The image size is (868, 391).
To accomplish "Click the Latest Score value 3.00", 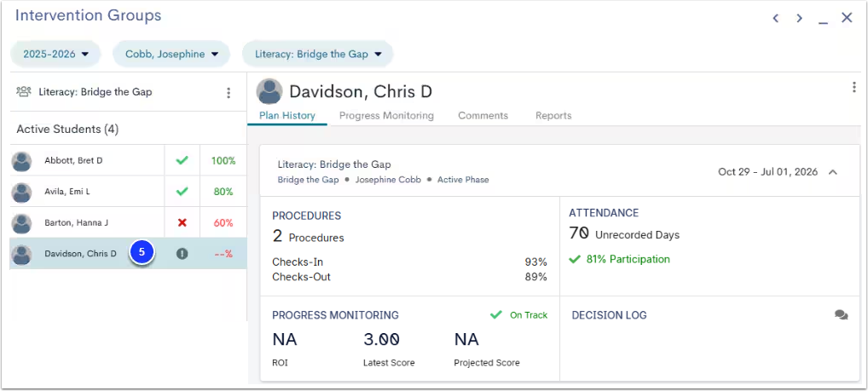I will (x=381, y=340).
